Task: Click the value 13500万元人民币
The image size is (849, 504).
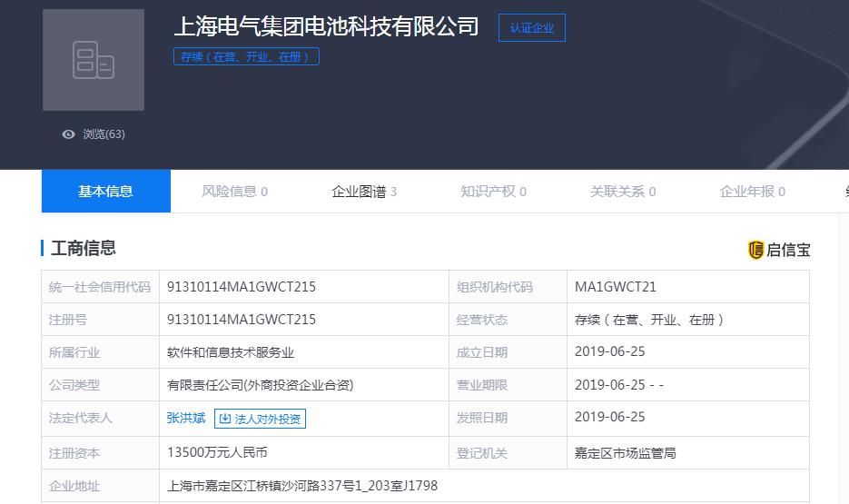Action: 217,452
